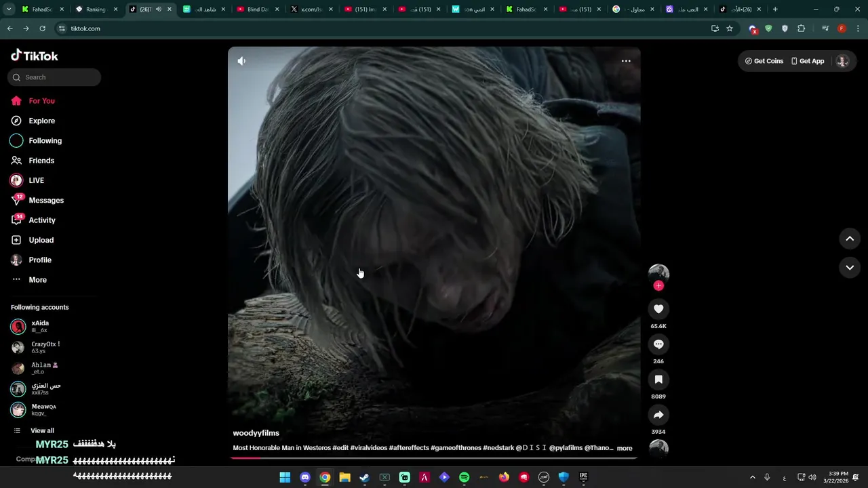This screenshot has width=868, height=488.
Task: Open Discord from the taskbar
Action: [x=304, y=477]
